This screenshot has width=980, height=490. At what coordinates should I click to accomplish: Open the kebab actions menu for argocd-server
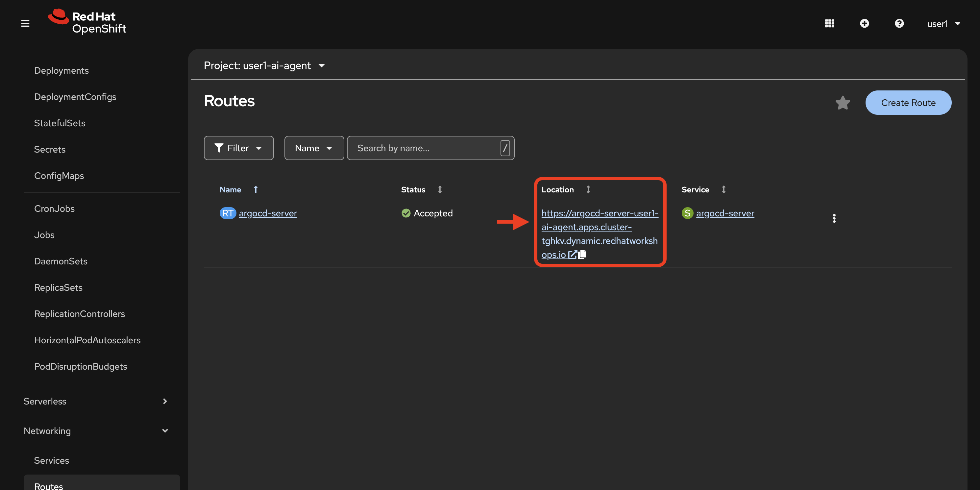[834, 218]
